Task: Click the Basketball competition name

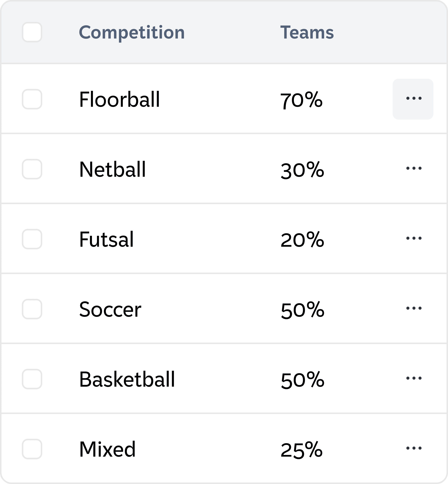Action: coord(127,379)
